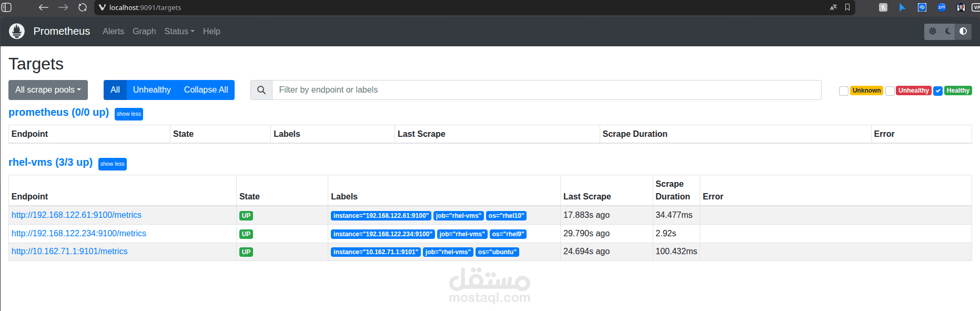The width and height of the screenshot is (980, 311).
Task: Click the Prometheus brand title
Action: pyautogui.click(x=62, y=31)
